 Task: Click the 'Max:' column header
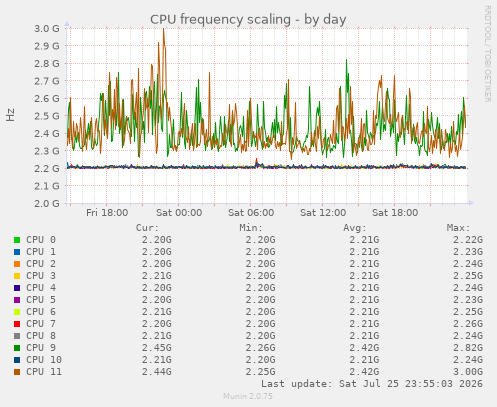pyautogui.click(x=458, y=228)
